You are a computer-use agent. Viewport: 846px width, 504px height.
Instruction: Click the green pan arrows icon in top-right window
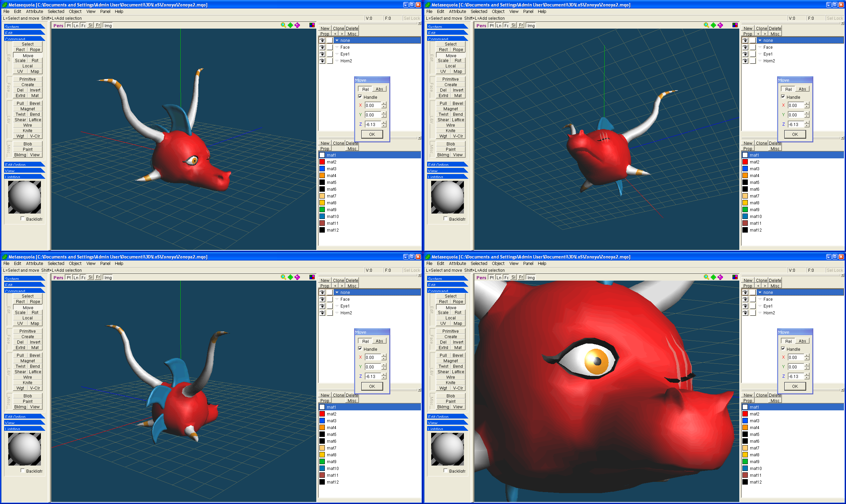pyautogui.click(x=713, y=25)
